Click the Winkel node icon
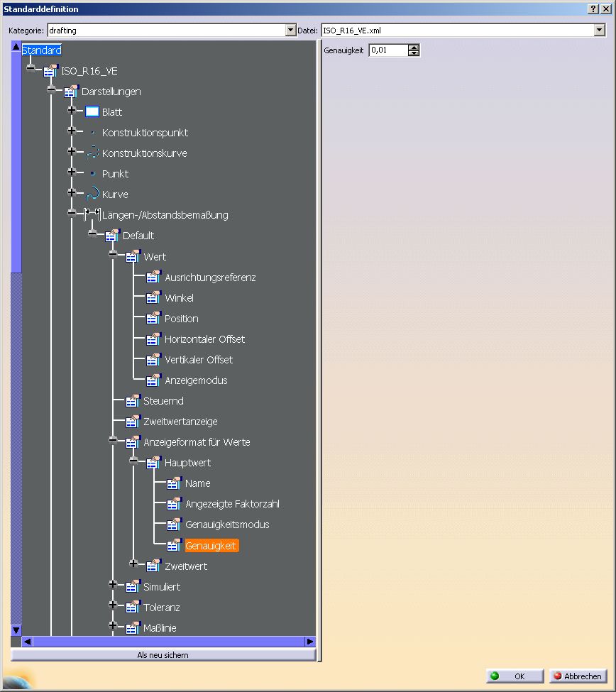The width and height of the screenshot is (616, 692). (x=153, y=297)
